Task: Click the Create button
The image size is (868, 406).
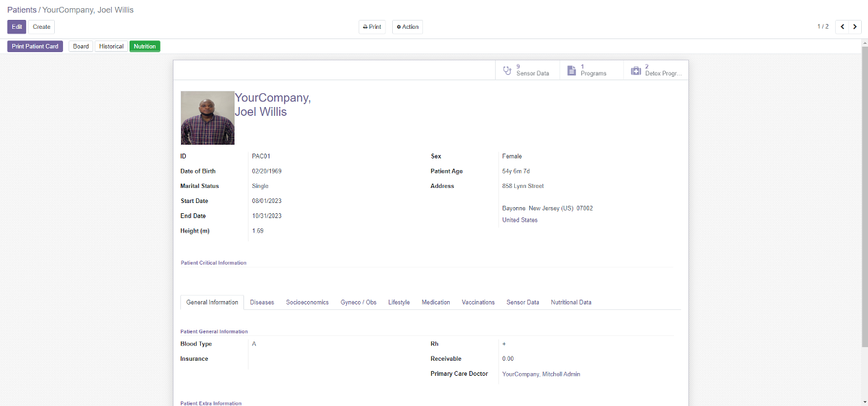Action: click(x=42, y=27)
